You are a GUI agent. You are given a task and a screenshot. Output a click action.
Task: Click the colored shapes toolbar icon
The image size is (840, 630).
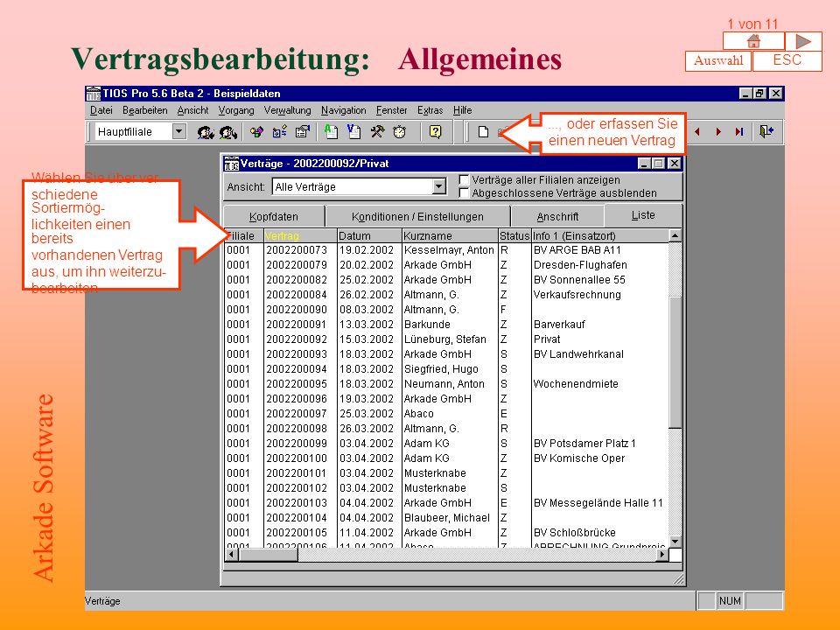pos(257,132)
